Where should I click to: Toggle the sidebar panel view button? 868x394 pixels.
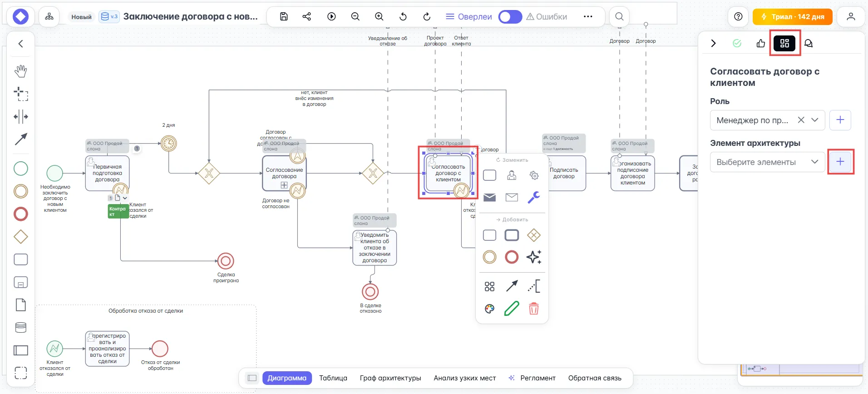(252, 378)
